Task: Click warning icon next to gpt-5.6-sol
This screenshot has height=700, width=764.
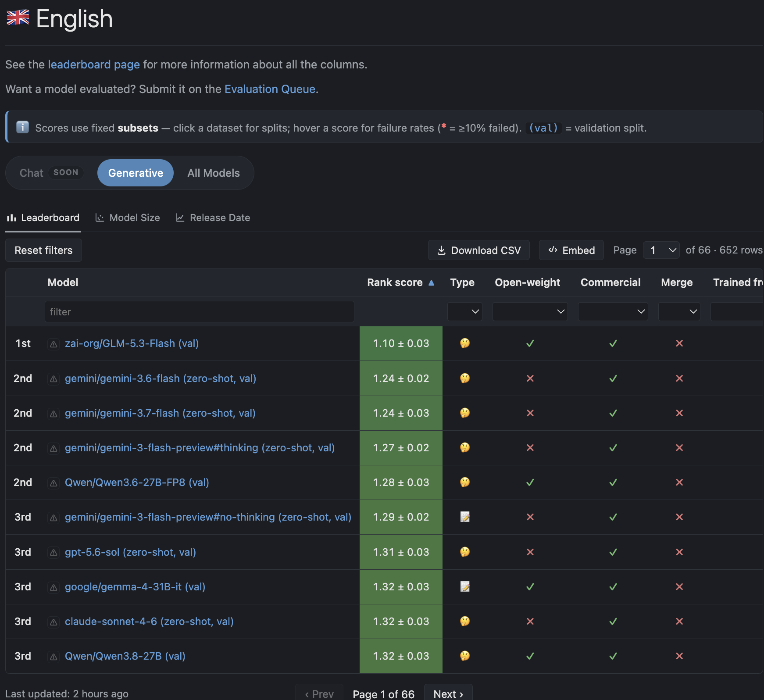Action: (54, 553)
